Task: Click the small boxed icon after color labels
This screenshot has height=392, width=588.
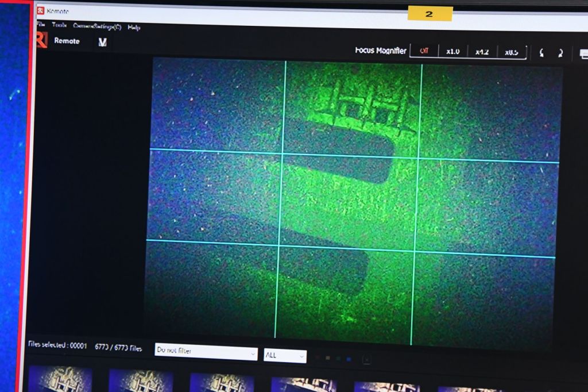Action: (366, 359)
